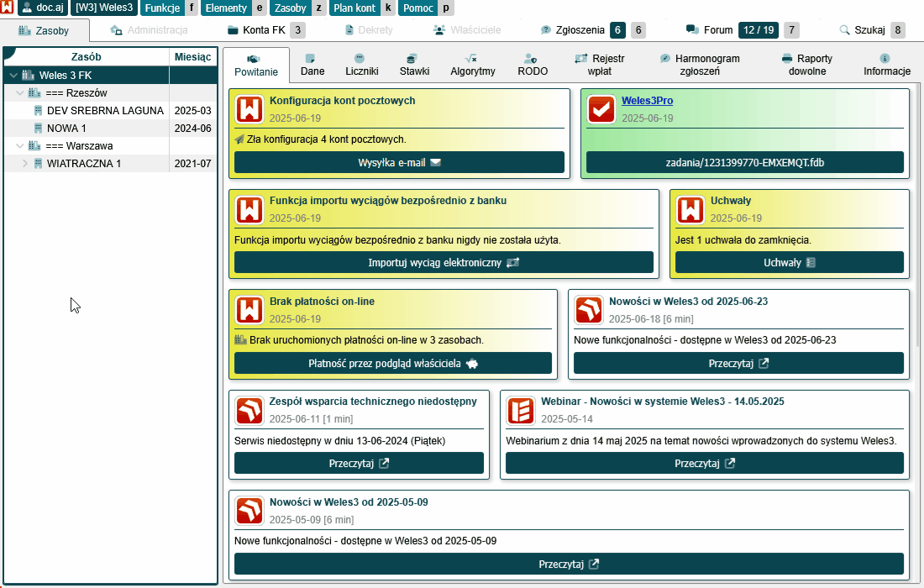Click Przeczytaj under Nowości od 2025-06-23
The height and width of the screenshot is (588, 924).
tap(738, 364)
